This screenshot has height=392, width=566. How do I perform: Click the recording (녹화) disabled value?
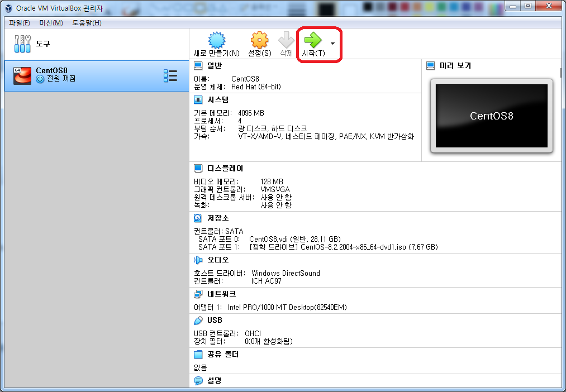[x=276, y=205]
